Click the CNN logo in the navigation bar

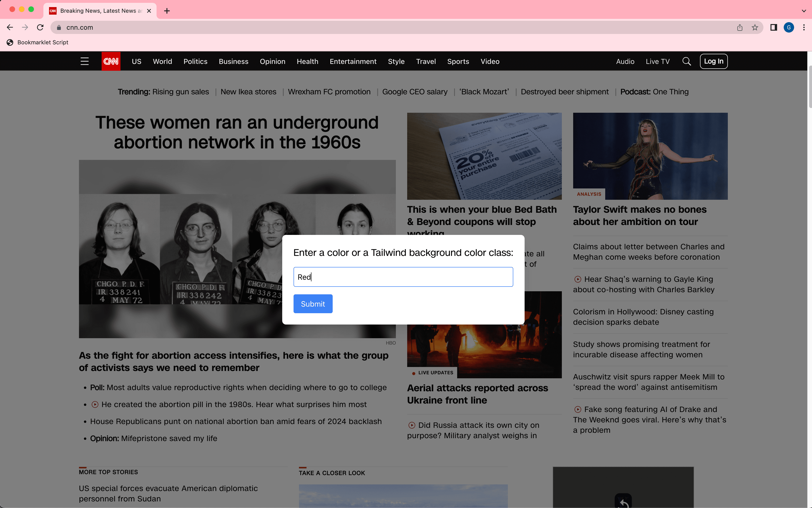pos(111,61)
